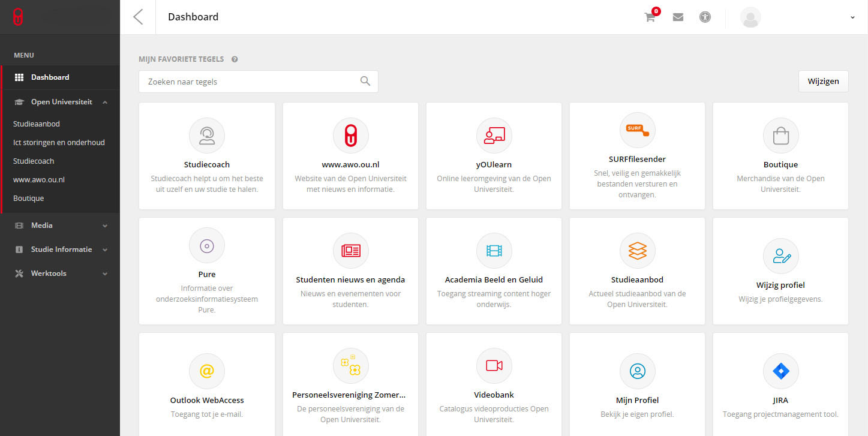Click the search magnifier icon
868x436 pixels.
365,81
